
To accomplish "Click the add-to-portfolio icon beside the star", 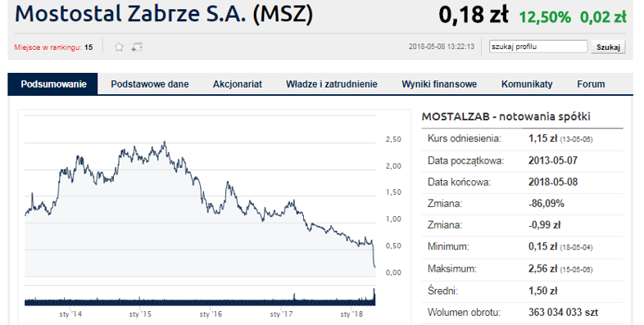I will click(x=137, y=47).
